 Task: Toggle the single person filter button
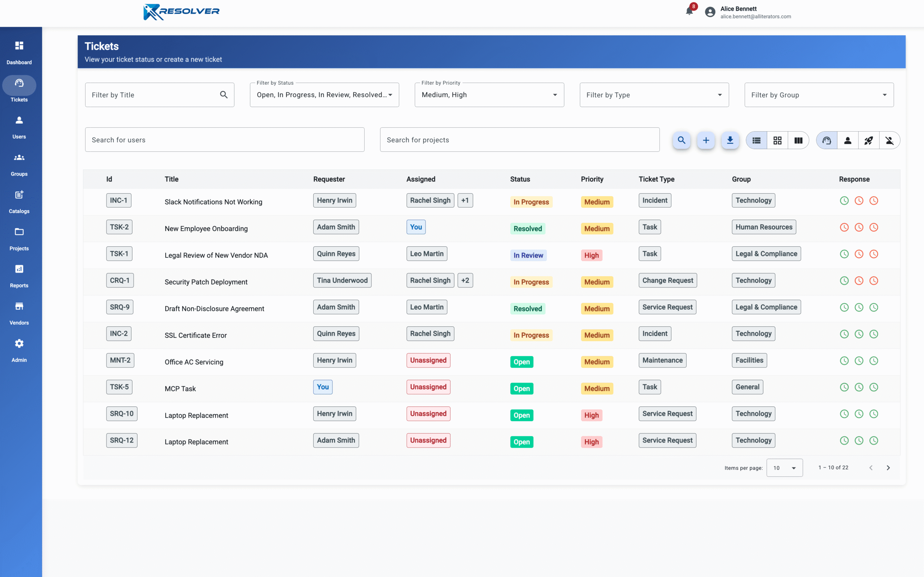coord(847,140)
